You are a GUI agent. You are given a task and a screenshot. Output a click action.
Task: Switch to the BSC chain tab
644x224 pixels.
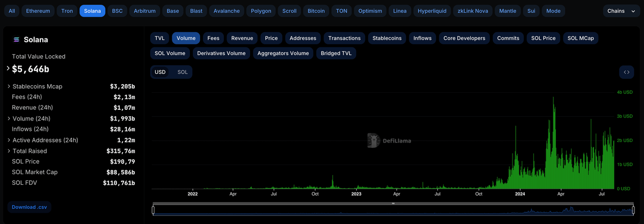point(117,11)
